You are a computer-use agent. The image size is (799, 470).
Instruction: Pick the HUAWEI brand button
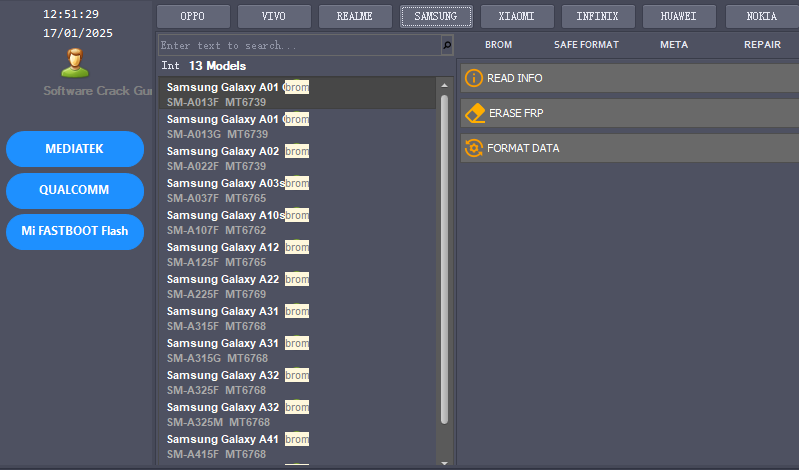[x=679, y=16]
